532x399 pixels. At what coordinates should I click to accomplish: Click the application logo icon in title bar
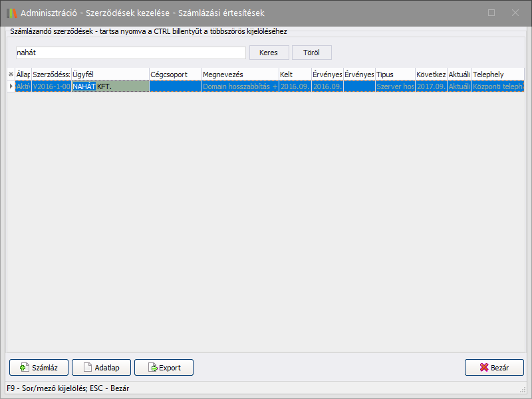(11, 13)
